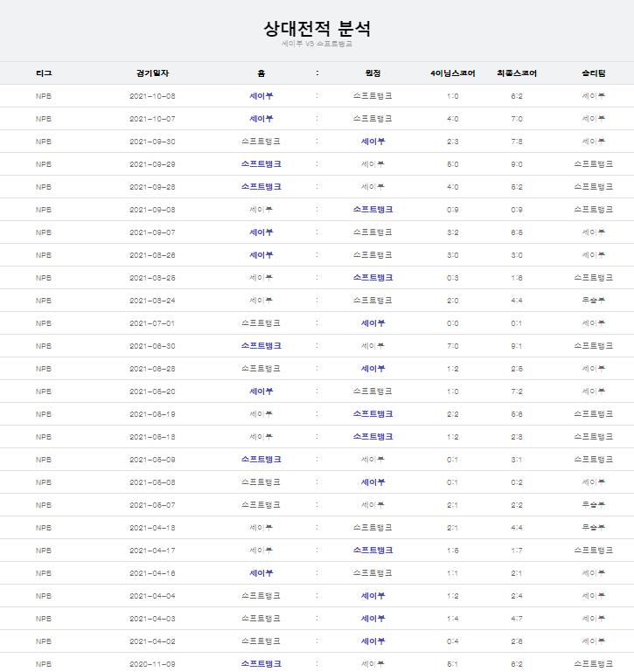Click final score 0:1 in the 2021-07-01 row
This screenshot has height=672, width=634.
(x=517, y=323)
